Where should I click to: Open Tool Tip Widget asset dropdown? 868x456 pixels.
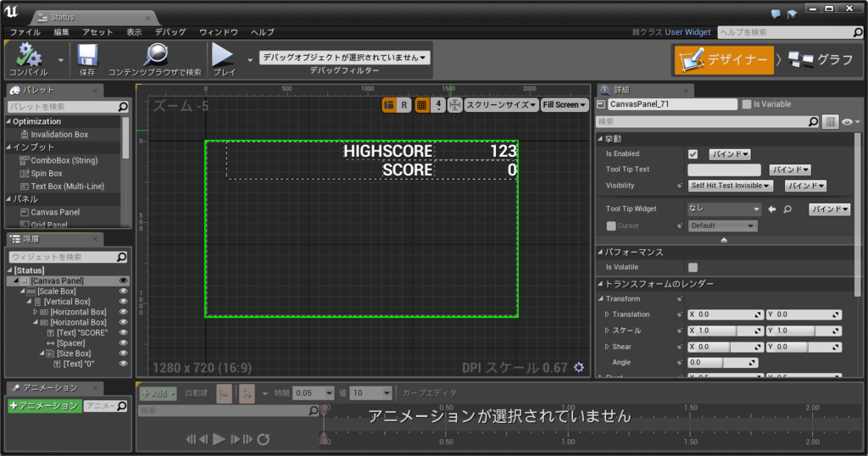(x=724, y=209)
